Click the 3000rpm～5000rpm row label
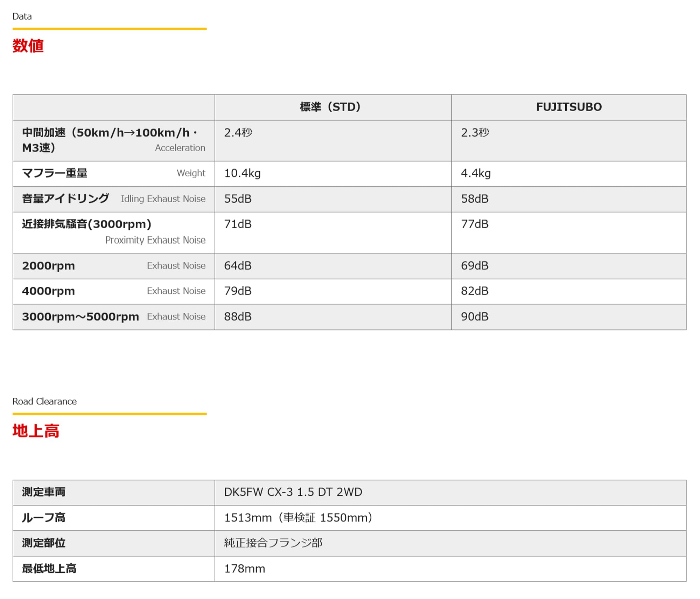Screen dimensions: 700x599 [80, 317]
